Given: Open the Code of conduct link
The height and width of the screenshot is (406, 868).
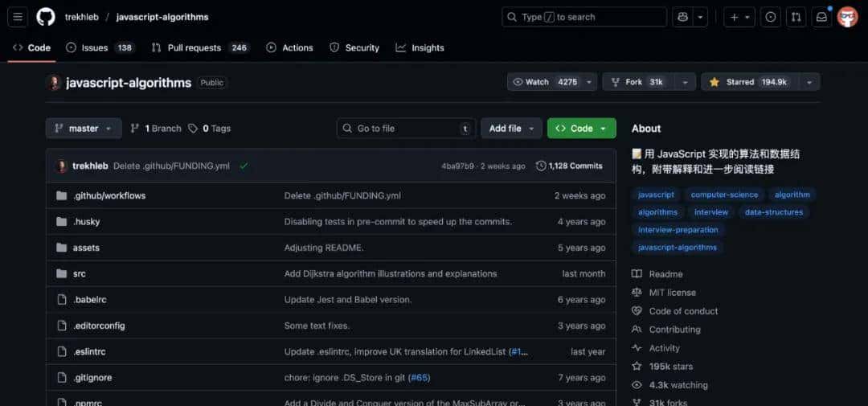Looking at the screenshot, I should pyautogui.click(x=675, y=311).
